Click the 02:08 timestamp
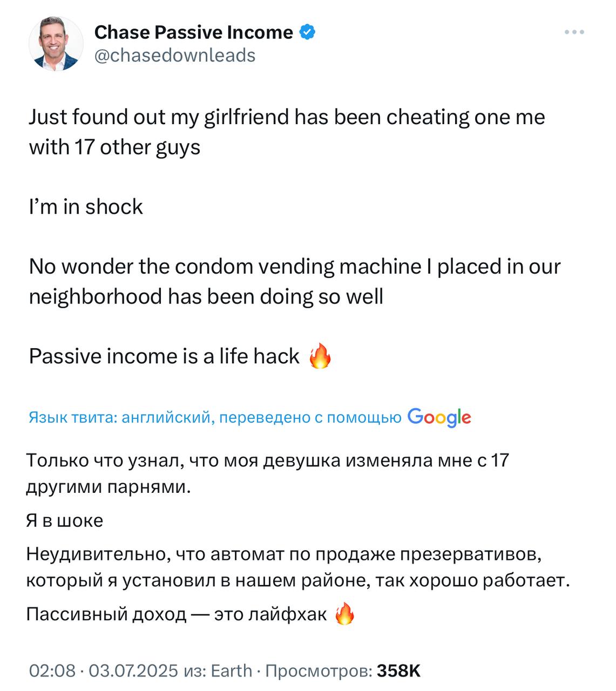This screenshot has width=616, height=691. click(x=52, y=670)
